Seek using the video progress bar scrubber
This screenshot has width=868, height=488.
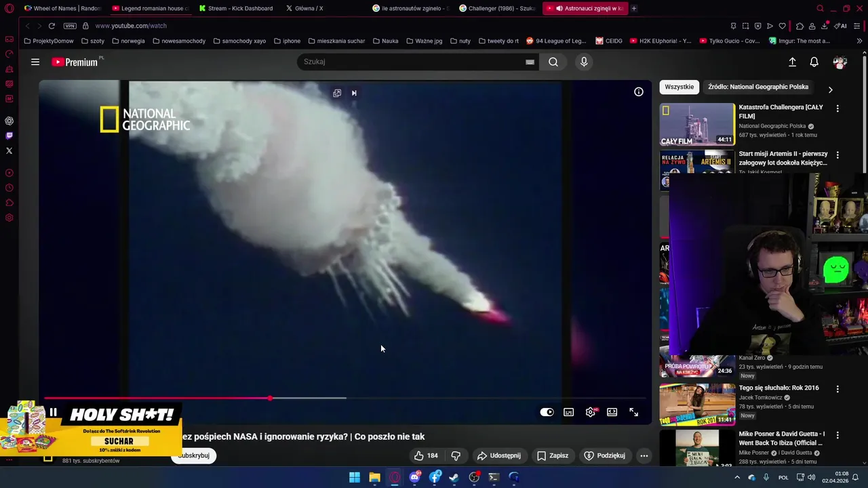pos(271,399)
